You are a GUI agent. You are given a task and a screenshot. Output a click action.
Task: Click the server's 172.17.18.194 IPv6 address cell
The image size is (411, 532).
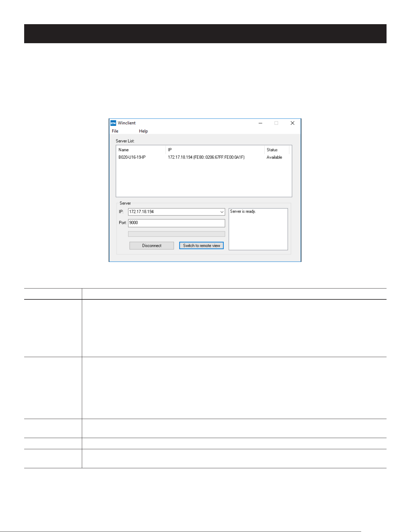pyautogui.click(x=206, y=157)
